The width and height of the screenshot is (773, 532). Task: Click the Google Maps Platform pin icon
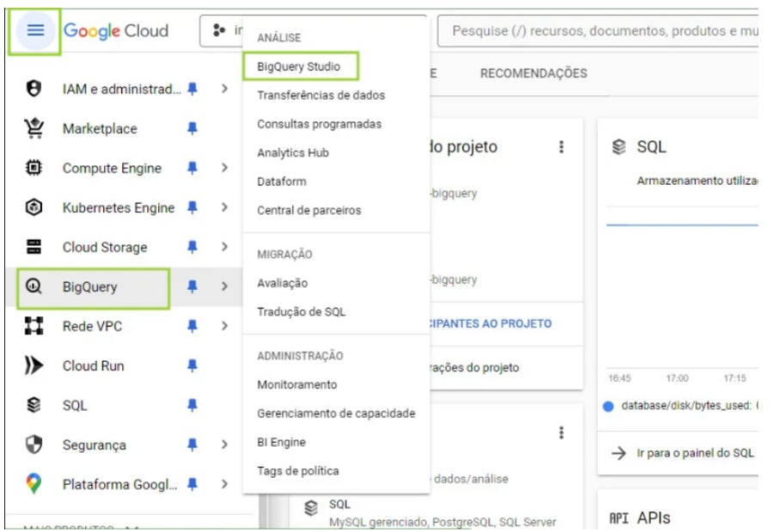pos(34,484)
